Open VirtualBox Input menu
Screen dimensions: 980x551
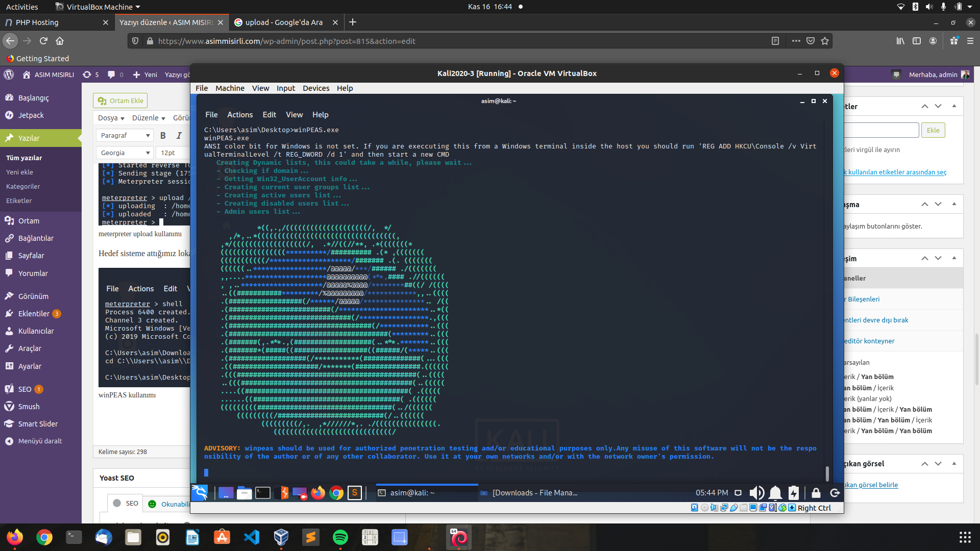(286, 88)
